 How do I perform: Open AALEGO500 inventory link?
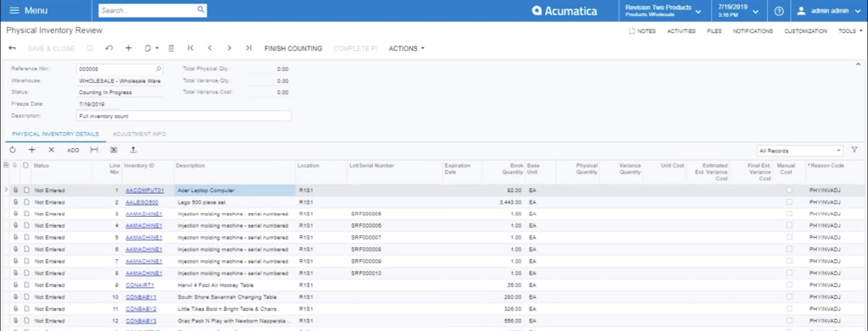(142, 202)
